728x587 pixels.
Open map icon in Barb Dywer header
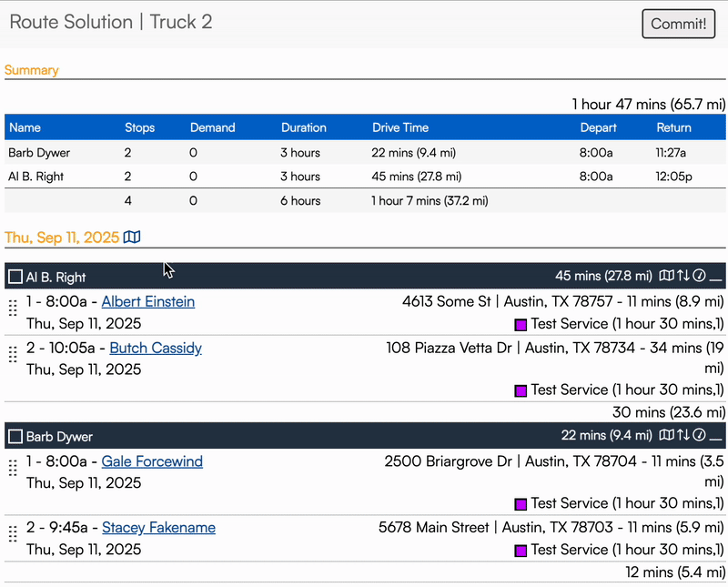[x=667, y=436]
